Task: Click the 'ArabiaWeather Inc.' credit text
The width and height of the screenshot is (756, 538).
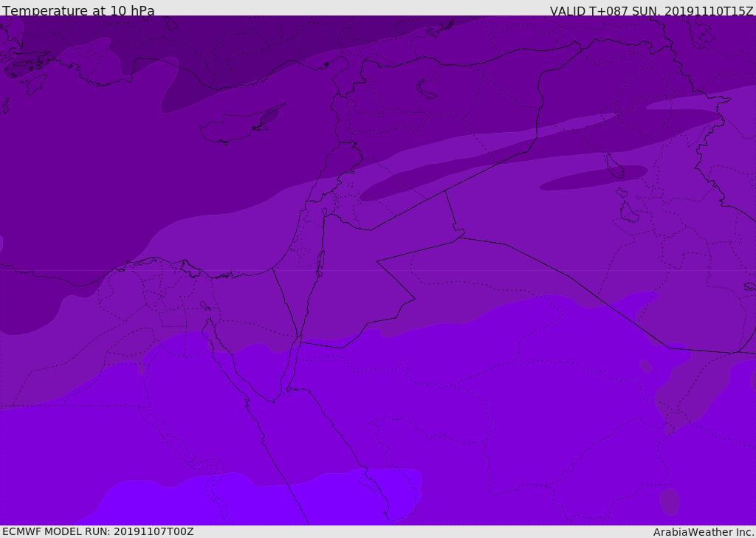Action: coord(704,532)
